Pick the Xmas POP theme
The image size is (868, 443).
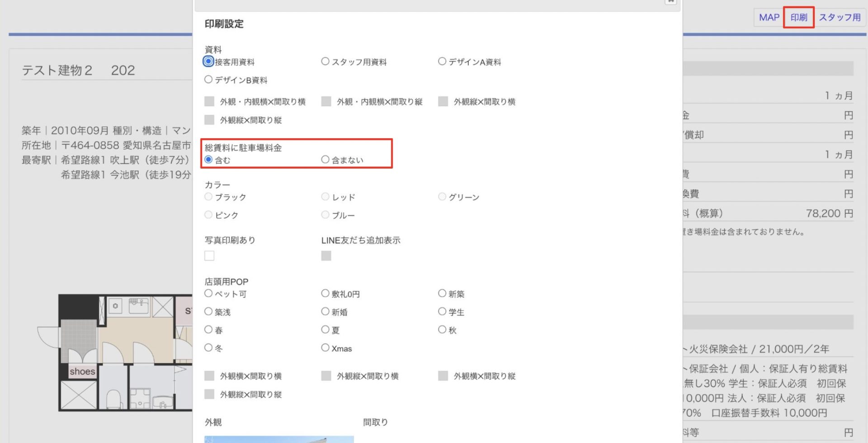(x=325, y=348)
